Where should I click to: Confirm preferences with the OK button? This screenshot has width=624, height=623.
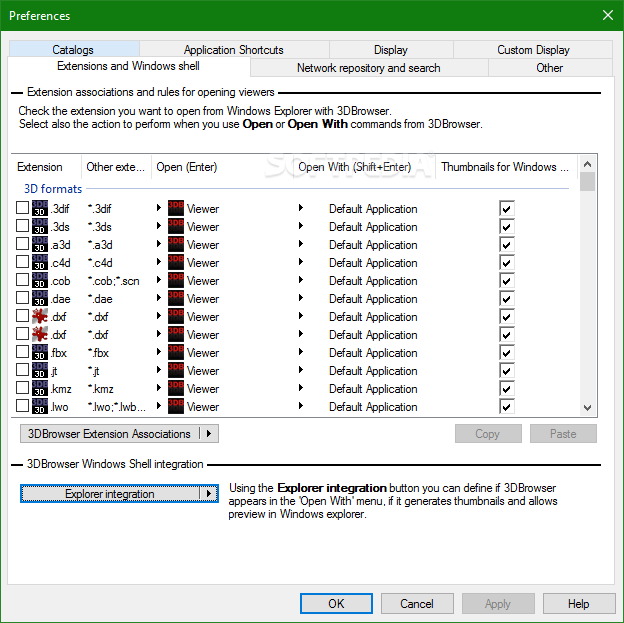(x=336, y=603)
